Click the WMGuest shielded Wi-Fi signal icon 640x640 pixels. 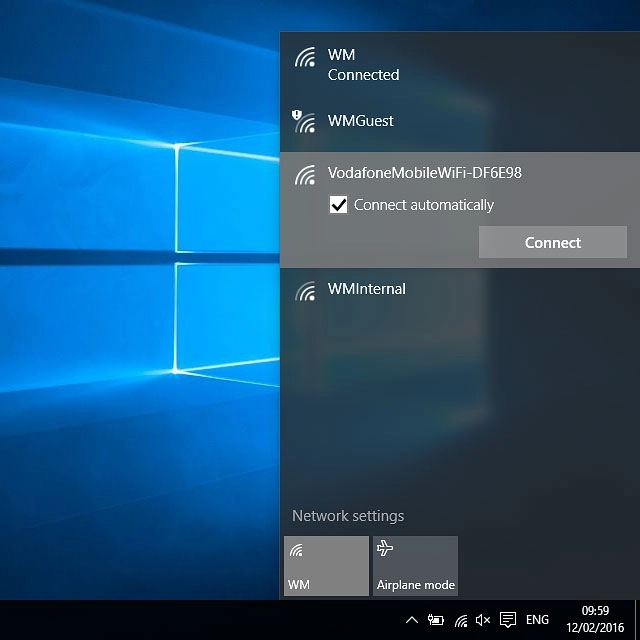(304, 121)
